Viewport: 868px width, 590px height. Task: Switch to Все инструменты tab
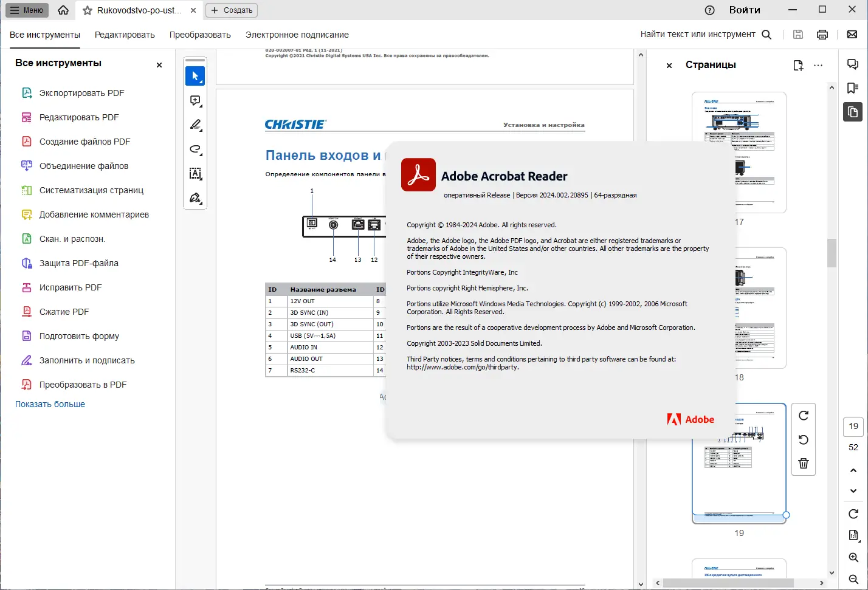(x=45, y=35)
